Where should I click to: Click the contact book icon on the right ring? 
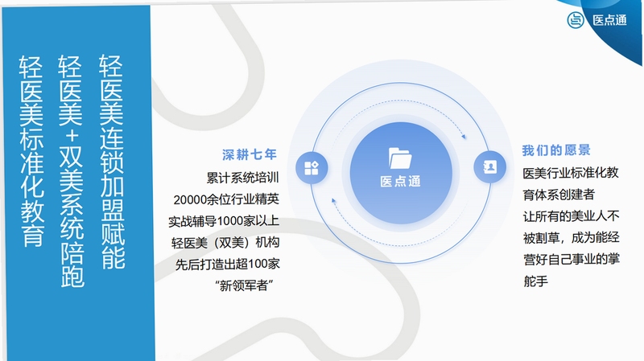(489, 166)
